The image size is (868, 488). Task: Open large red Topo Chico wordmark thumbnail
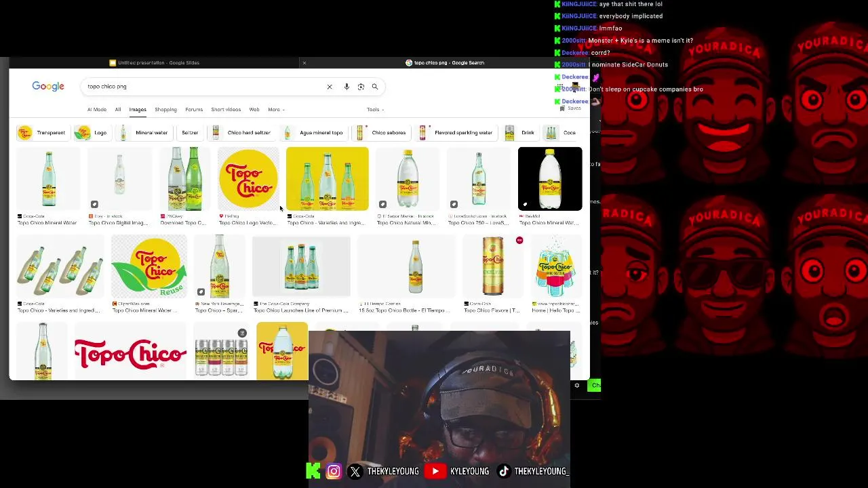[x=130, y=351]
